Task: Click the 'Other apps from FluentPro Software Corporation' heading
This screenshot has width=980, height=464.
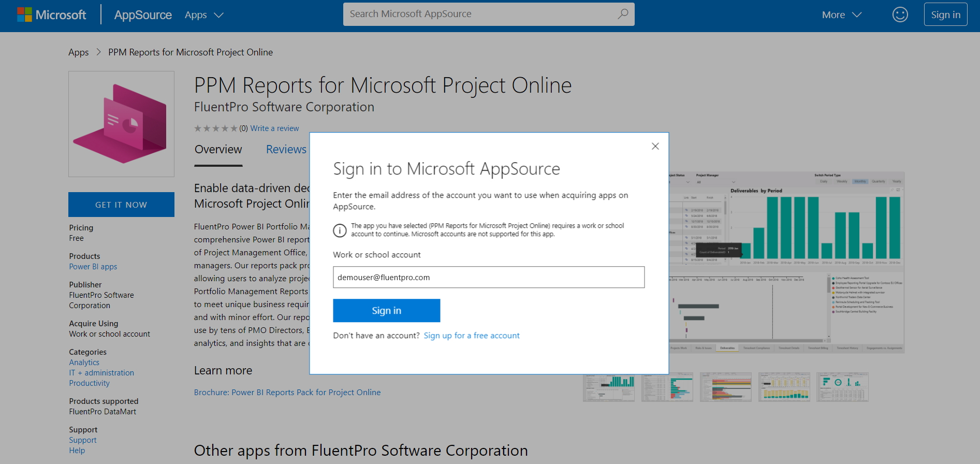Action: point(361,451)
